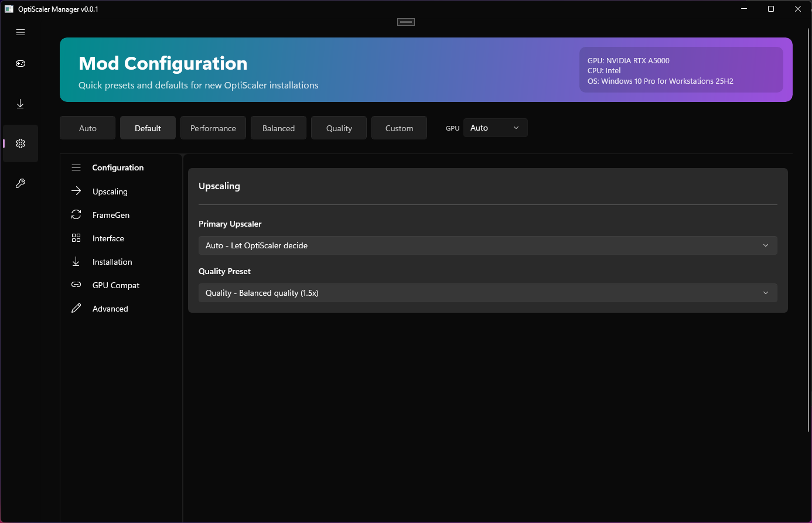812x523 pixels.
Task: Select the Auto preset
Action: (x=88, y=128)
